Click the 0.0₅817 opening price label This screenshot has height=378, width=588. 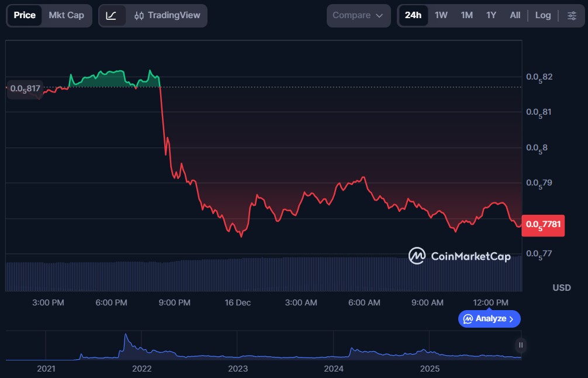pos(25,89)
